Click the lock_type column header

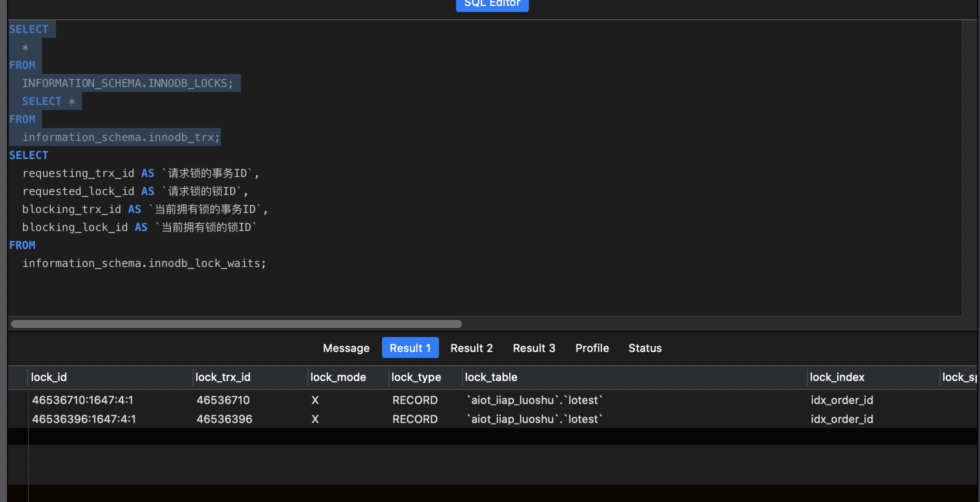pos(425,377)
